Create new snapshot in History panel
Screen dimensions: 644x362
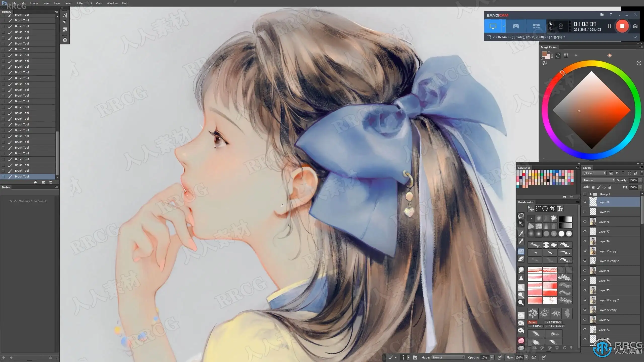point(44,182)
